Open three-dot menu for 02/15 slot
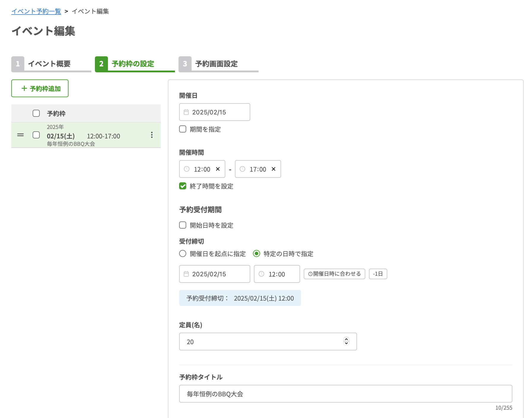 [152, 135]
